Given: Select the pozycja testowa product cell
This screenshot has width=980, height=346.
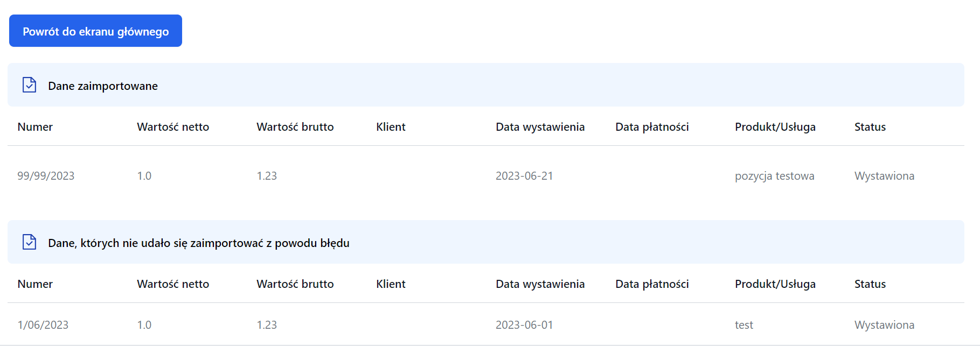Looking at the screenshot, I should tap(774, 176).
